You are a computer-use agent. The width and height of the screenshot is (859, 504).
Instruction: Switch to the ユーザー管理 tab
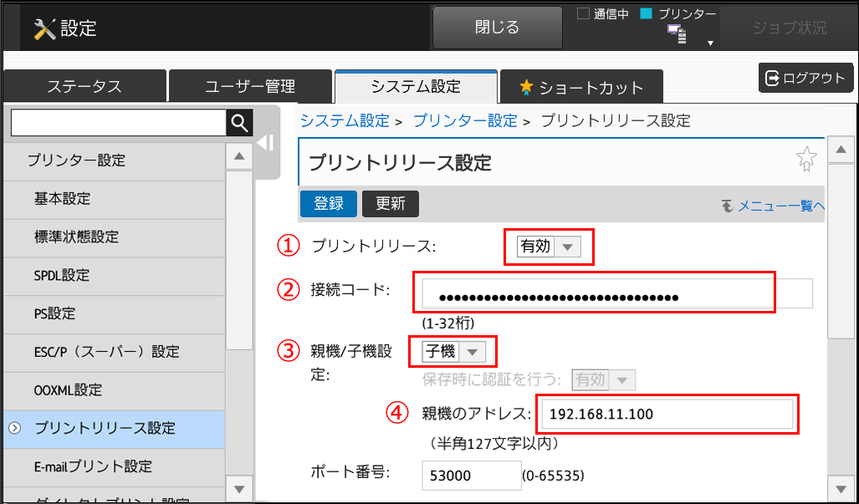(x=250, y=86)
